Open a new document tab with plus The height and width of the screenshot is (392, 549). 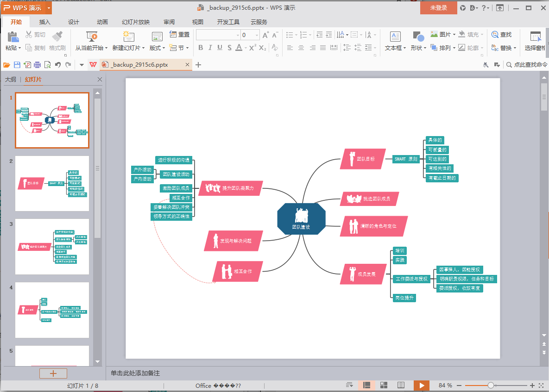click(x=198, y=65)
